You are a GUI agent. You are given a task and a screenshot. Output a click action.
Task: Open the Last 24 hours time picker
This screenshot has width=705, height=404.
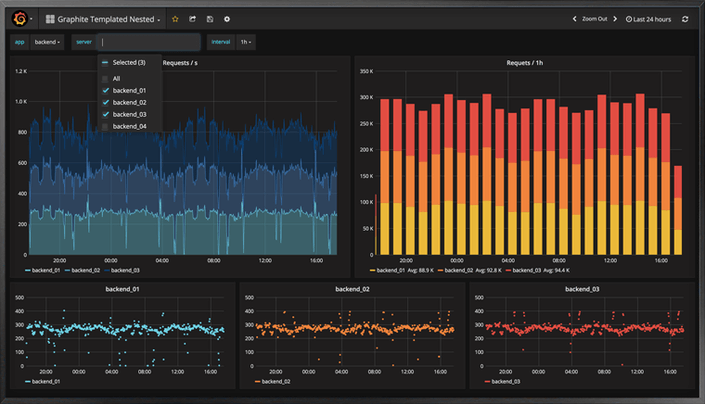648,19
